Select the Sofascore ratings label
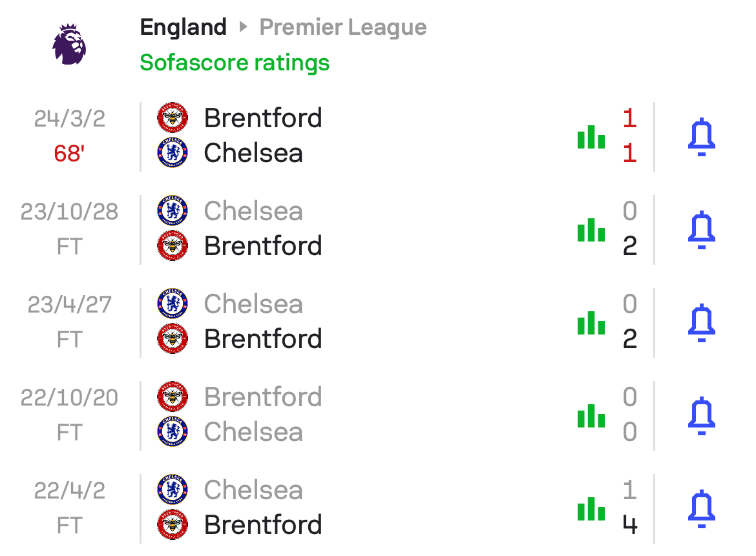 (235, 63)
